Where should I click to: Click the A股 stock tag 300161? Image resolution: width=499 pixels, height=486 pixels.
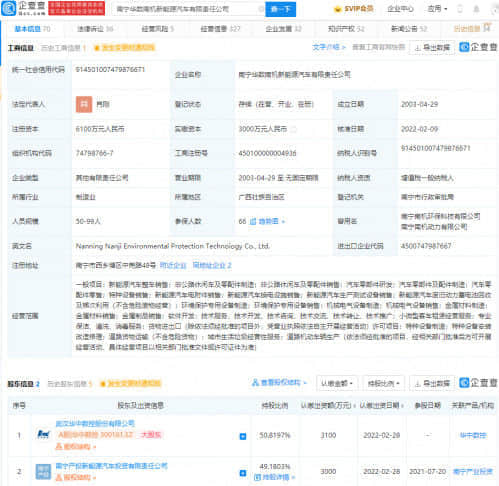[x=96, y=435]
